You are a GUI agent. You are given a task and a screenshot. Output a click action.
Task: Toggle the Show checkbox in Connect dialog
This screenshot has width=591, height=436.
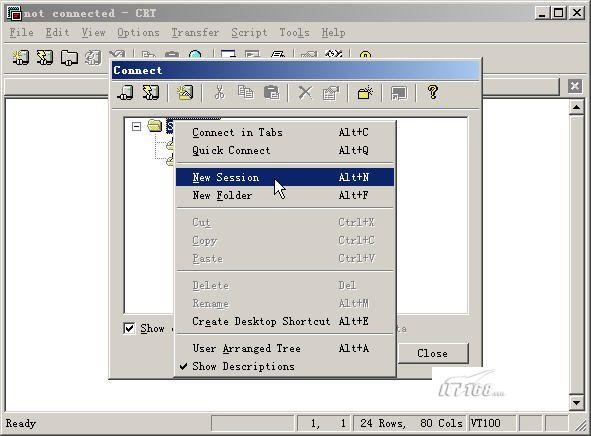(129, 328)
